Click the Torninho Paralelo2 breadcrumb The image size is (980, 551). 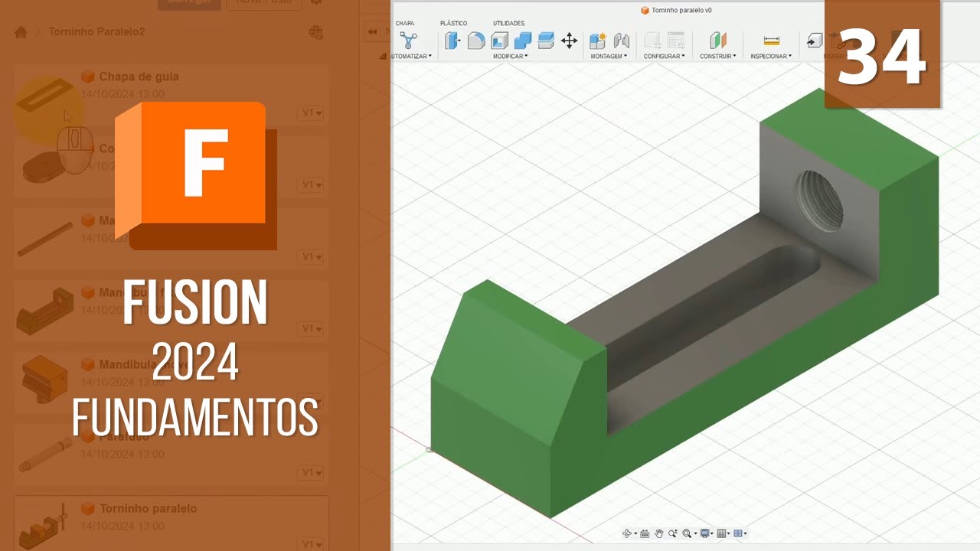96,31
